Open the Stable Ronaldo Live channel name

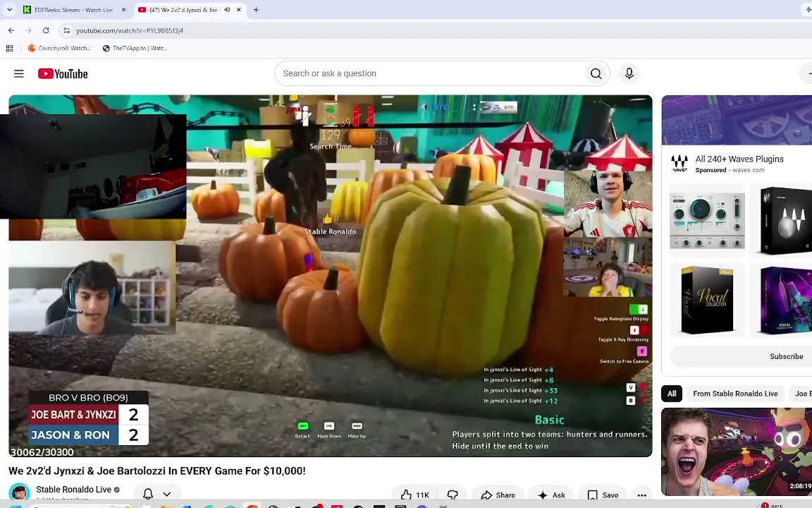tap(73, 490)
